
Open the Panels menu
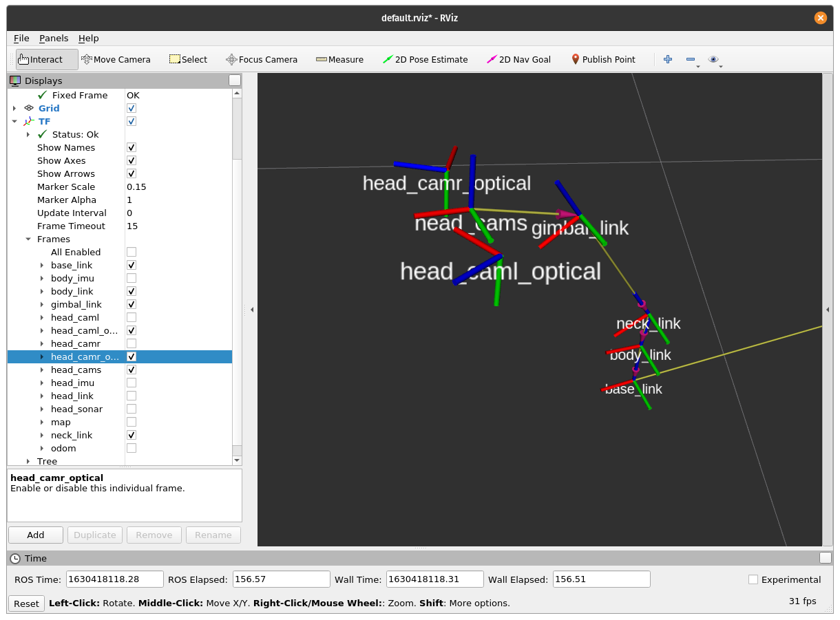[x=54, y=38]
